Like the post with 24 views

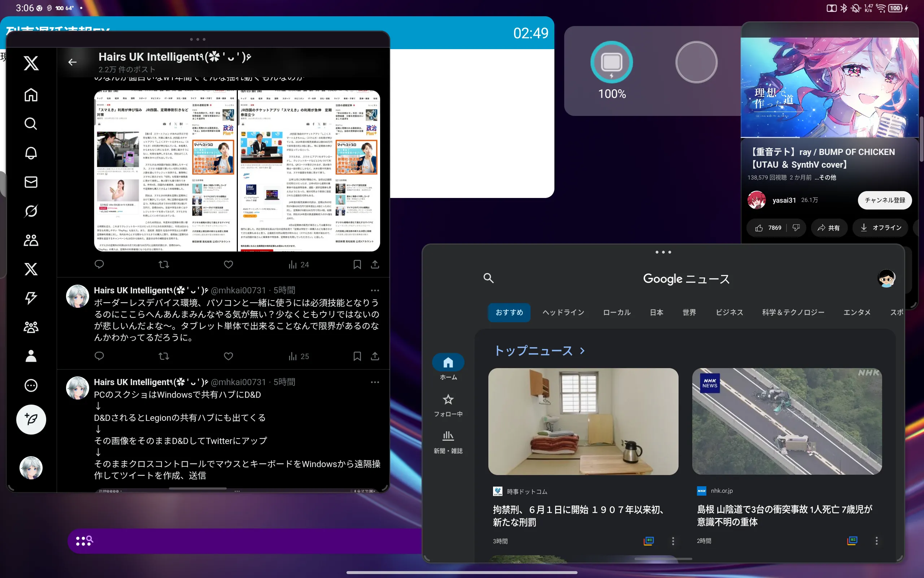point(228,264)
